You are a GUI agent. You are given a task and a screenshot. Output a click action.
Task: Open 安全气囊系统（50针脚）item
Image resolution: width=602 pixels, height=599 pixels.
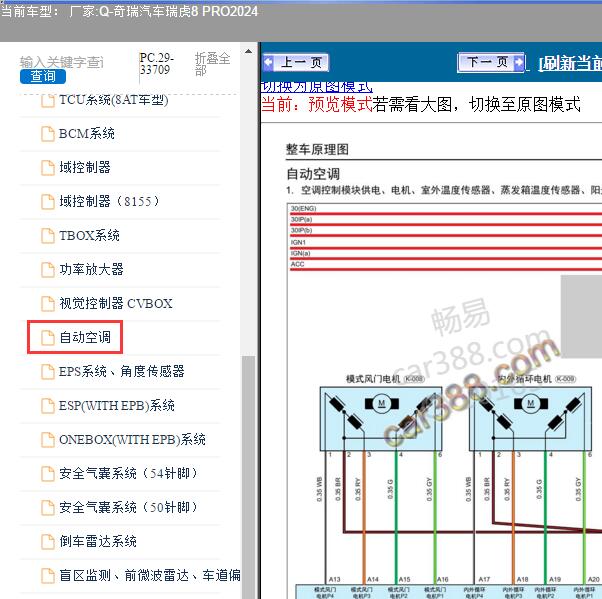(x=128, y=508)
